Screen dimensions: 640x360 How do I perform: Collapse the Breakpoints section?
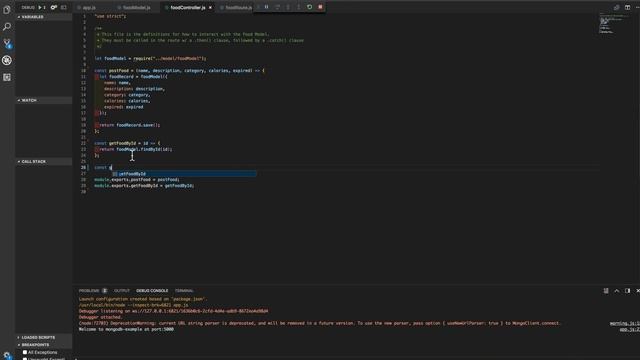44,345
